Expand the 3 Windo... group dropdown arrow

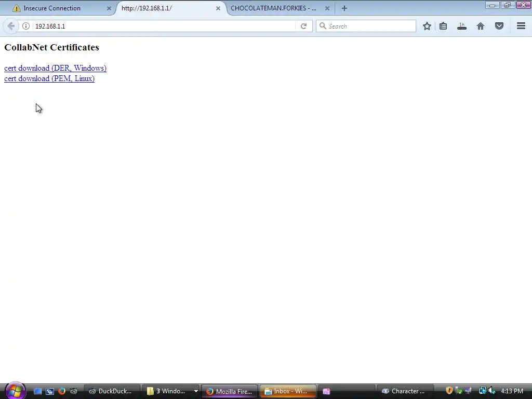tap(196, 391)
